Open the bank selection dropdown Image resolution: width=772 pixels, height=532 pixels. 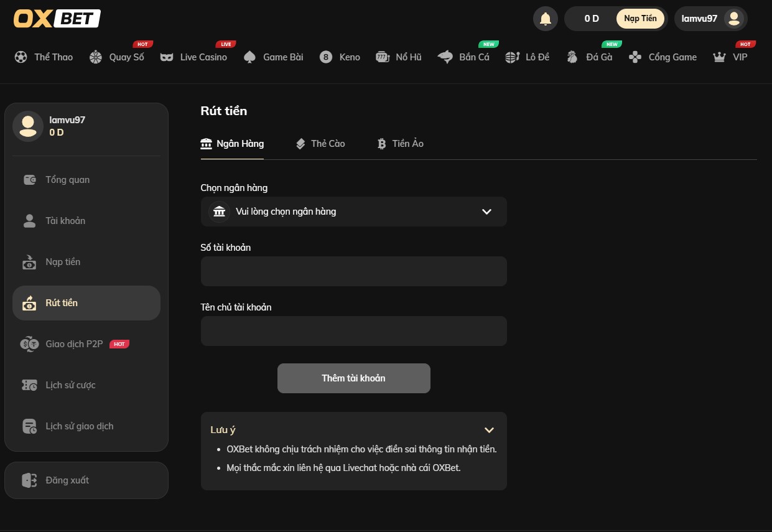pyautogui.click(x=353, y=212)
